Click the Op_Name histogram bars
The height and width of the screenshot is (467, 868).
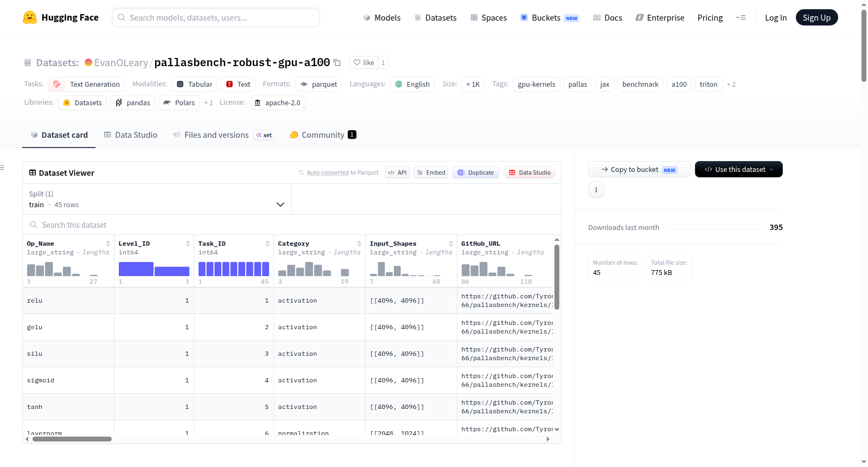pos(62,268)
